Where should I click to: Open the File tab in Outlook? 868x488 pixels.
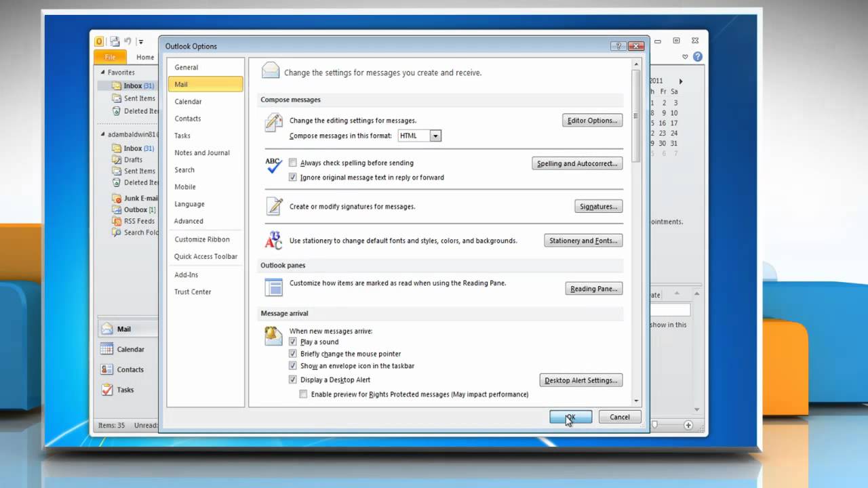click(110, 57)
